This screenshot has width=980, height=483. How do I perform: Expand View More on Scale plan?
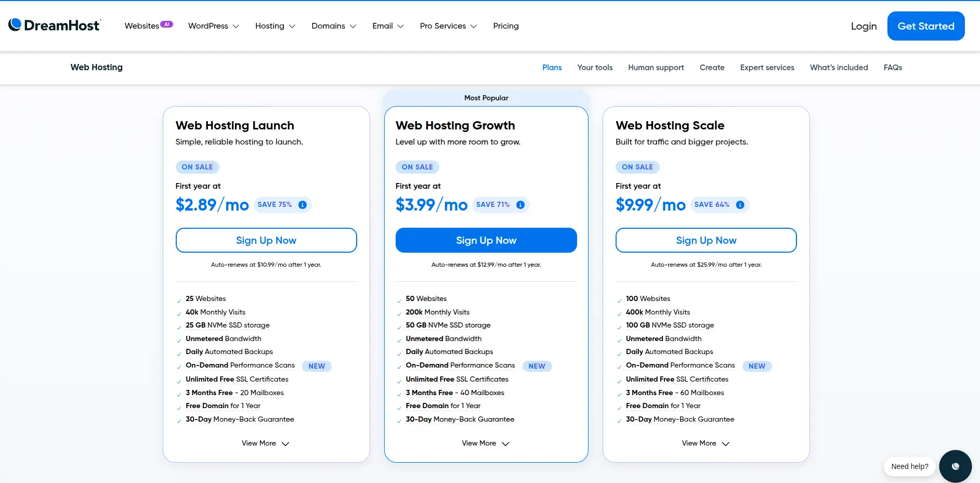706,443
